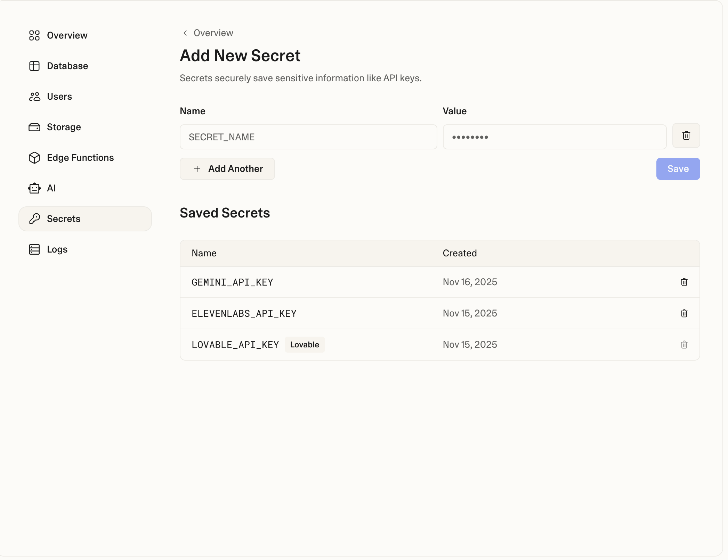This screenshot has width=728, height=560.
Task: Remove the new secret input row
Action: (x=686, y=135)
